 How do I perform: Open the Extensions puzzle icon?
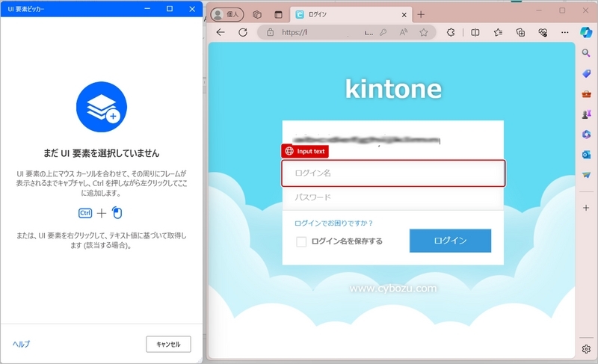tap(451, 32)
